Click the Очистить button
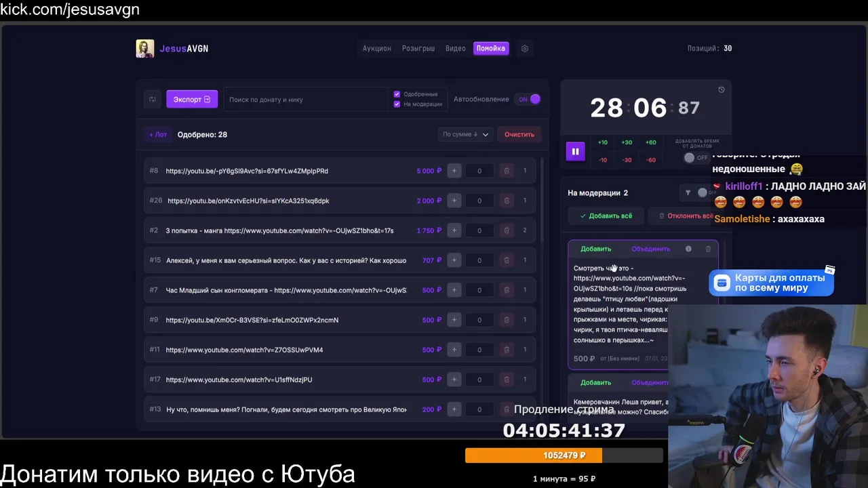868x488 pixels. (519, 134)
